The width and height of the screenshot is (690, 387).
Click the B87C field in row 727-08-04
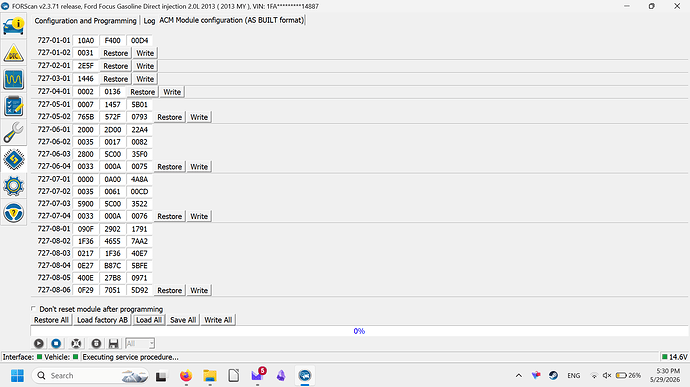tap(112, 265)
